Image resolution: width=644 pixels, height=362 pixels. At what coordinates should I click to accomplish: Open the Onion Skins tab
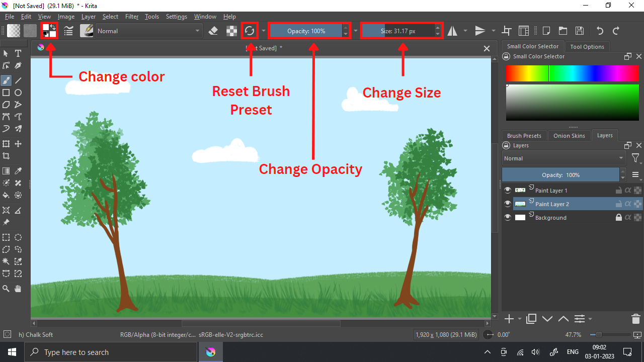tap(569, 135)
